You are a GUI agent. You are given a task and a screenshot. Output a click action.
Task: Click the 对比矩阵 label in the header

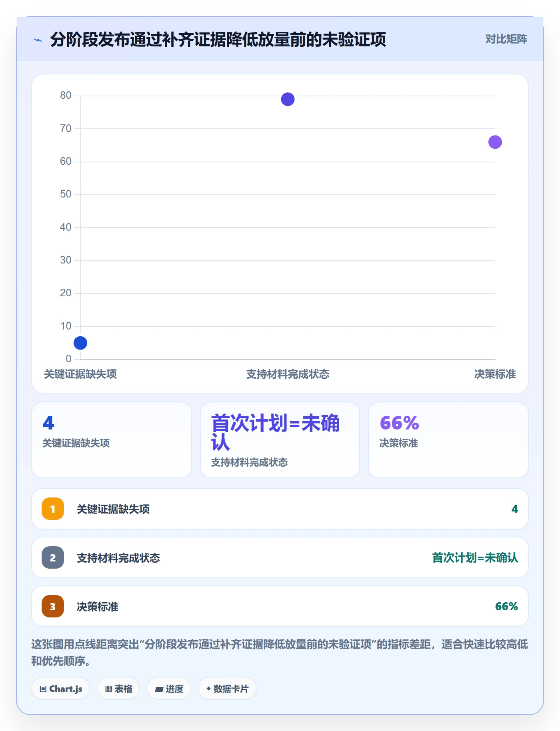pos(506,39)
